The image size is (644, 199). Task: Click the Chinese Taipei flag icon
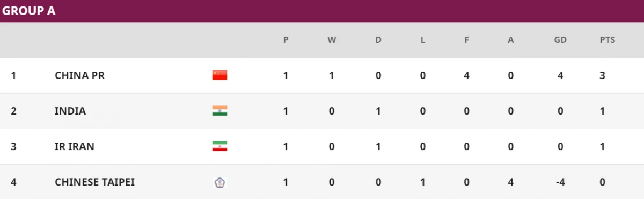[219, 182]
